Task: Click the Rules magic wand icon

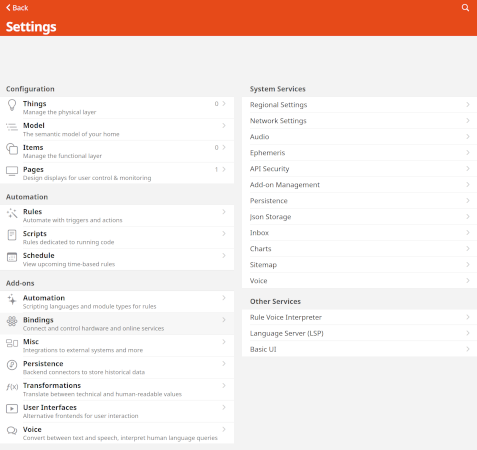Action: click(12, 213)
